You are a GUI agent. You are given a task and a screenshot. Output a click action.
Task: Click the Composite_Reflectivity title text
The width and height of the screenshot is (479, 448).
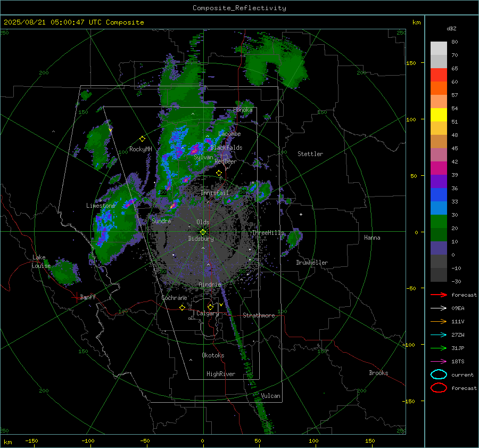[239, 8]
